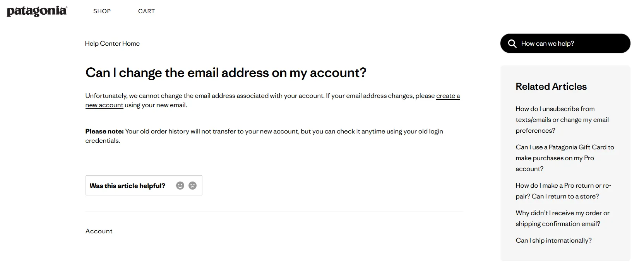Open the unsubscribe from texts/emails article

click(x=562, y=119)
